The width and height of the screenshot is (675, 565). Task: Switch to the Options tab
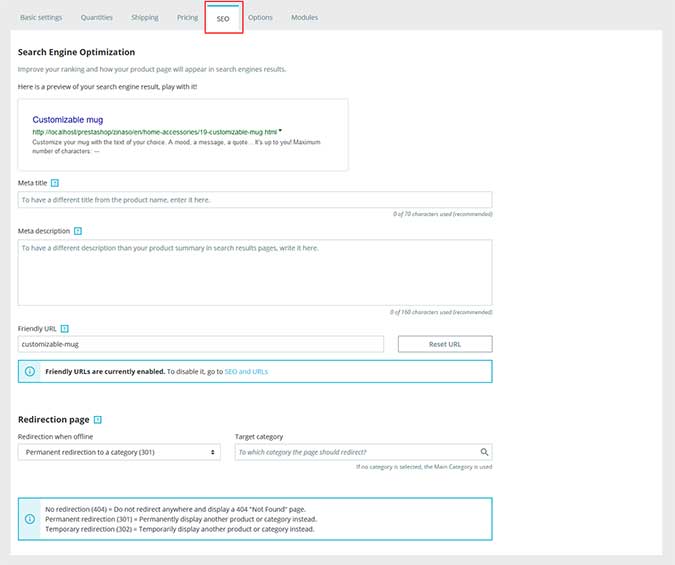260,18
